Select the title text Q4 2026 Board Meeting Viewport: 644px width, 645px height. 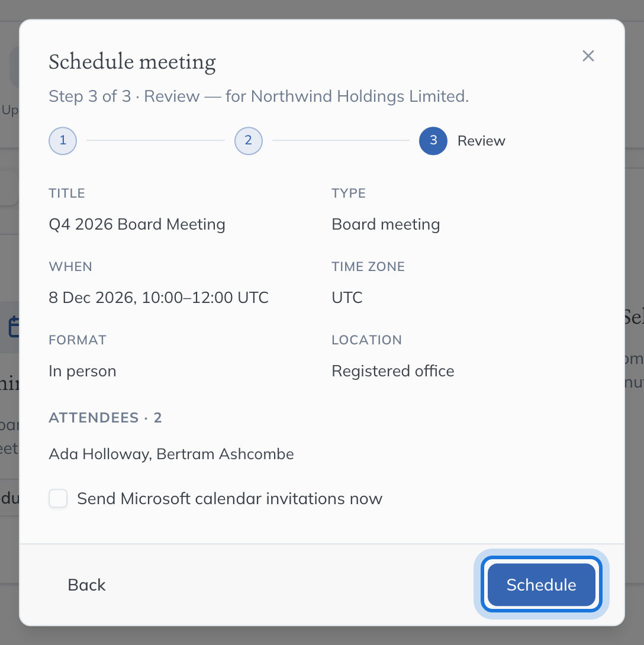pyautogui.click(x=137, y=225)
